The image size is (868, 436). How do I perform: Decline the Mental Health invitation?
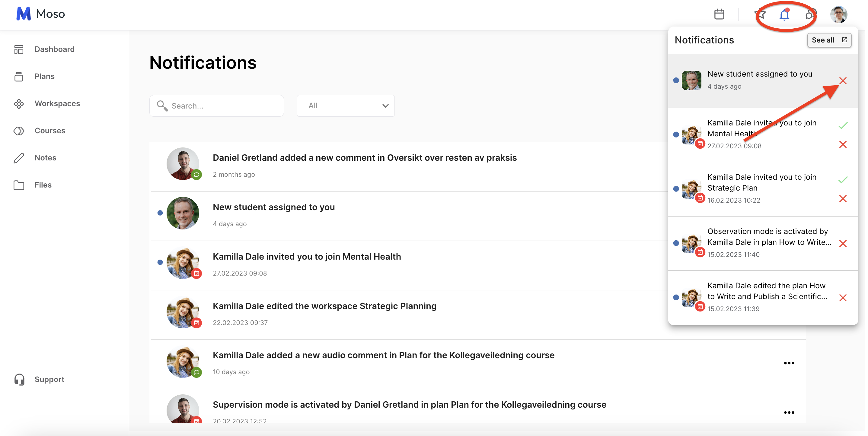(843, 144)
